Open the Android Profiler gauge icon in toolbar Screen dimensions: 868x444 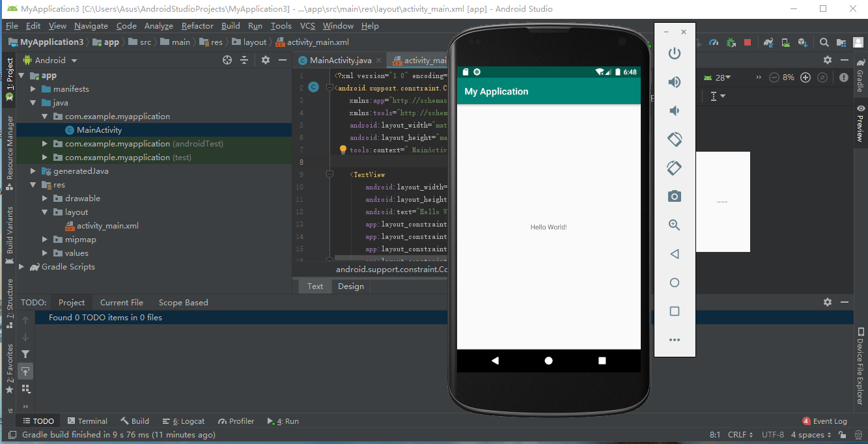[x=714, y=42]
